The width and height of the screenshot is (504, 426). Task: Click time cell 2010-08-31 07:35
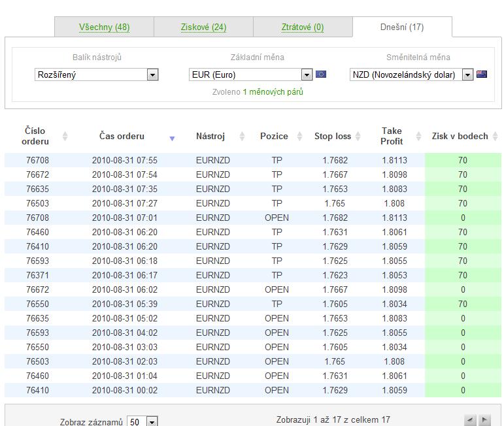pos(125,189)
